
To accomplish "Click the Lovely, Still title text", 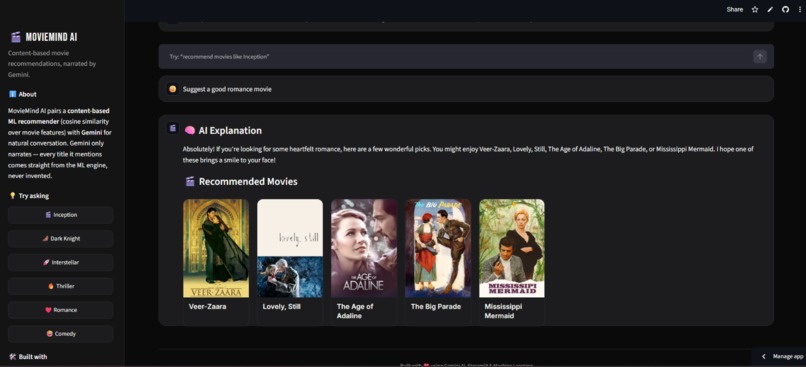I will point(281,306).
